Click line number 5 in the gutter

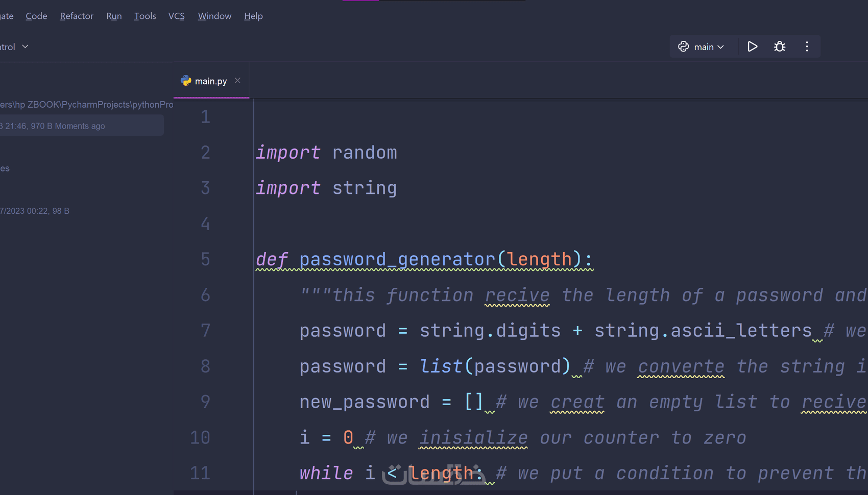point(205,259)
